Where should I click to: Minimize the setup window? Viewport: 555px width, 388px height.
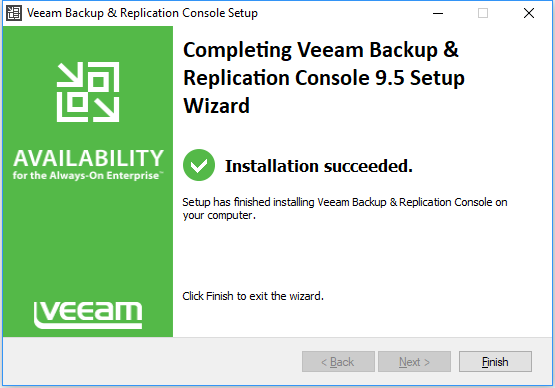[438, 13]
